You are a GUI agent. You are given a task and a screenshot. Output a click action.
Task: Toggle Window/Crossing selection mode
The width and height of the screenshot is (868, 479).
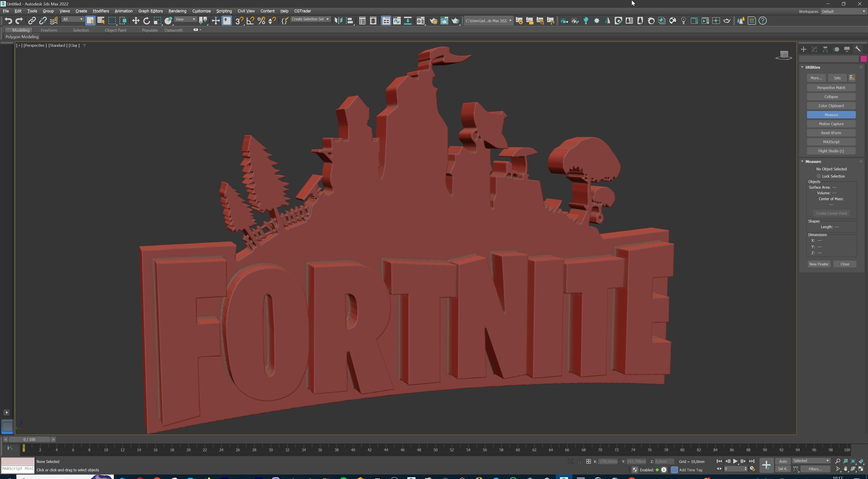click(x=123, y=21)
